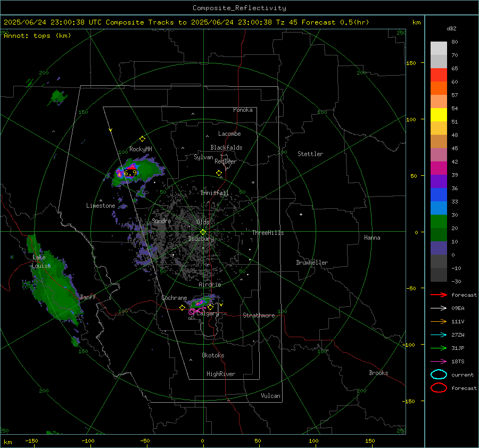Click the dBZ legend heading

[x=451, y=28]
